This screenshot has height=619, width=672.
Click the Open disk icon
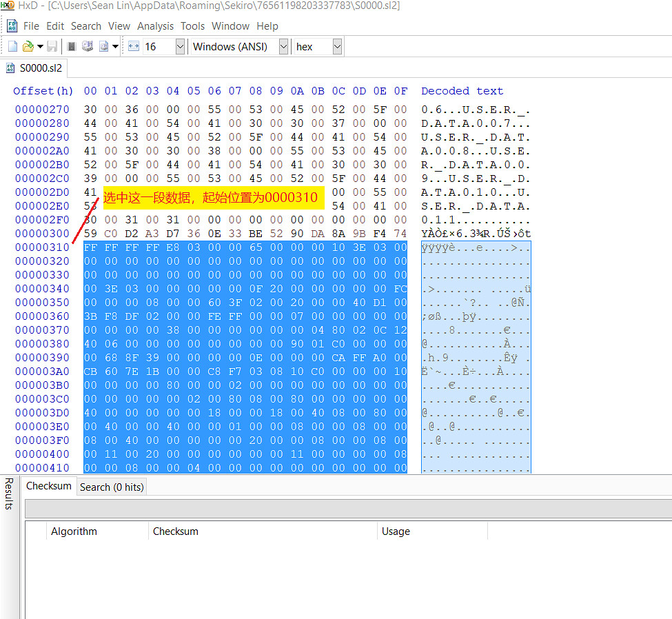pos(88,47)
